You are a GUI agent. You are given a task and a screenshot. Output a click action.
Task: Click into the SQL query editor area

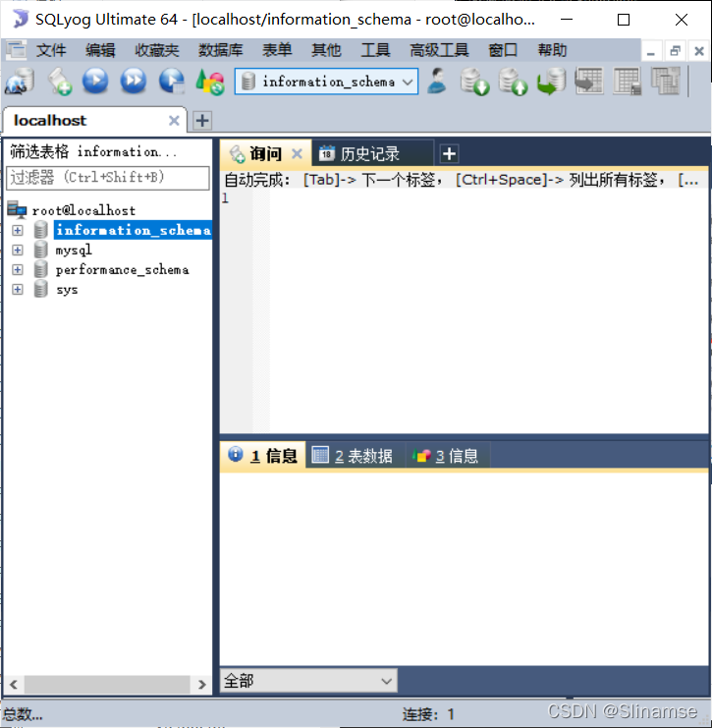point(487,311)
